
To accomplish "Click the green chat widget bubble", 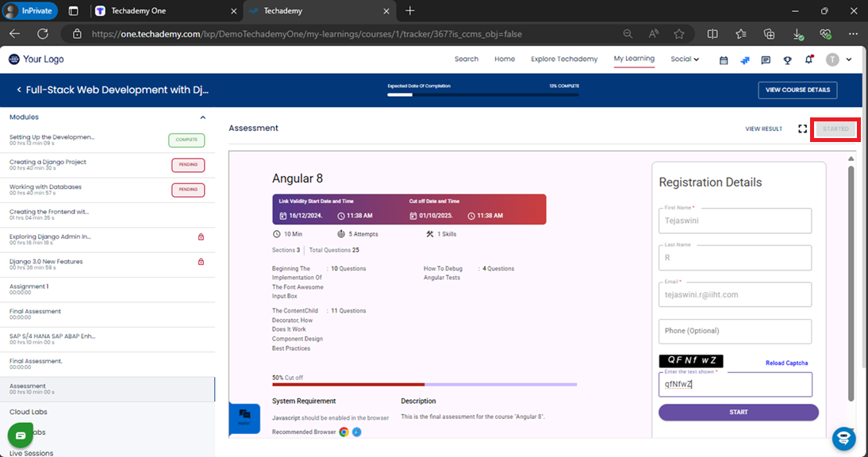I will point(21,436).
